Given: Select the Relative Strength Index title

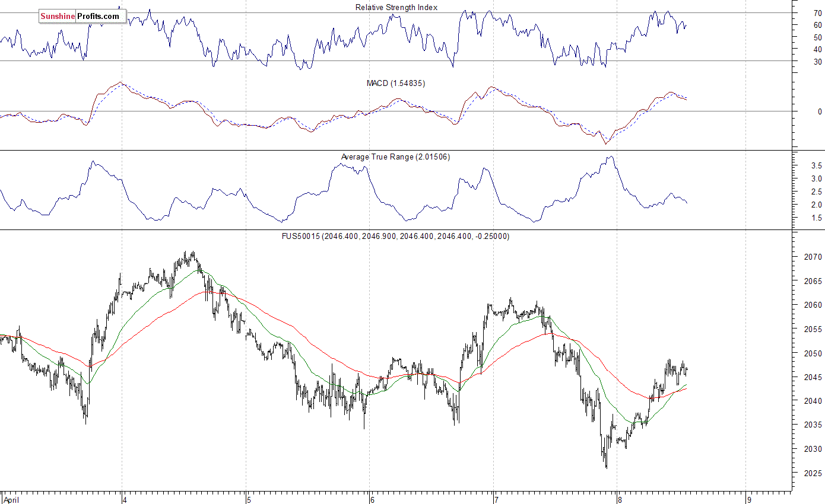Looking at the screenshot, I should [396, 7].
